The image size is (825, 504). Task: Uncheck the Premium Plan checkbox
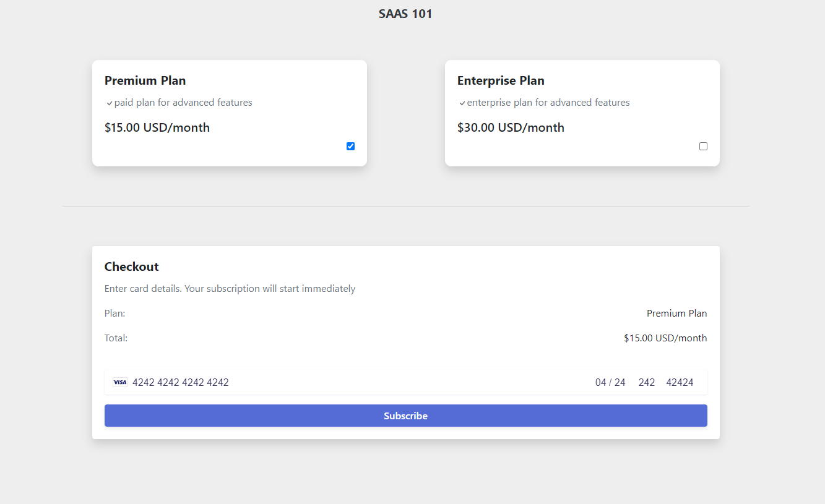click(x=350, y=147)
